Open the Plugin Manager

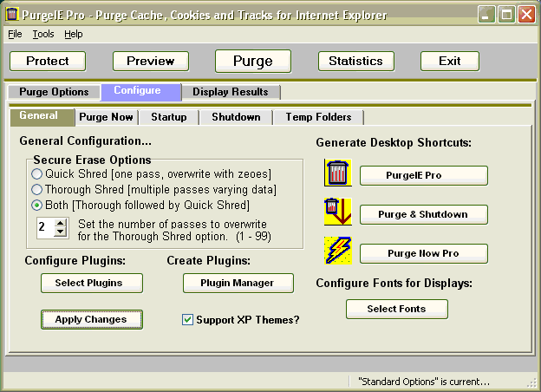point(238,283)
